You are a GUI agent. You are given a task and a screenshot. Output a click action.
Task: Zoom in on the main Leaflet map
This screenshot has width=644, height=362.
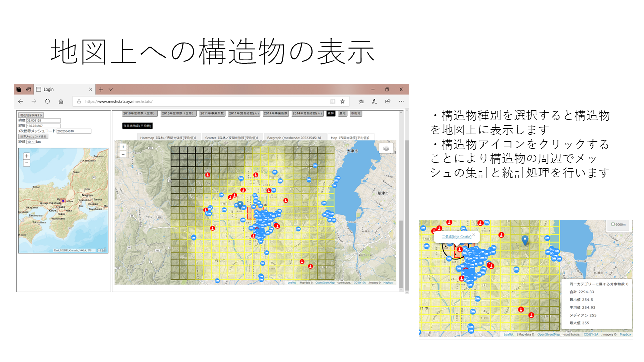(x=123, y=147)
